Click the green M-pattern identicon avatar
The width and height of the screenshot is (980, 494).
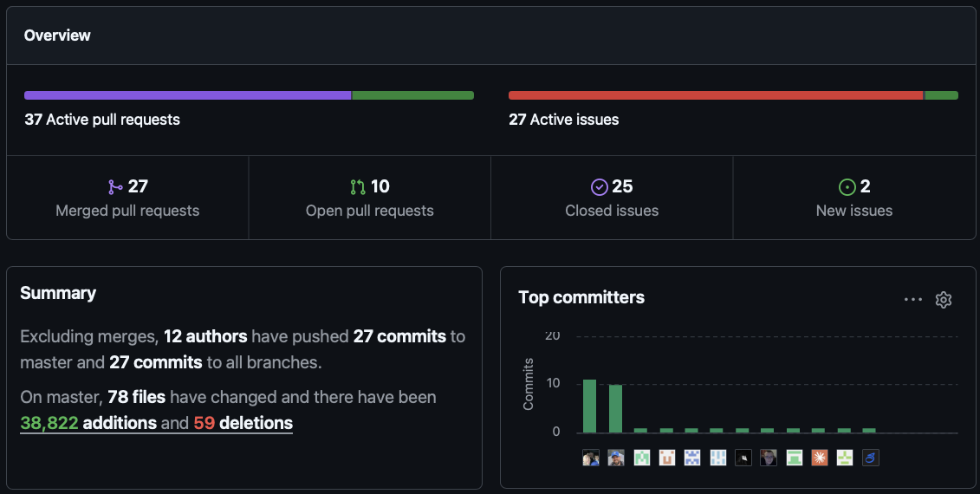click(x=642, y=458)
